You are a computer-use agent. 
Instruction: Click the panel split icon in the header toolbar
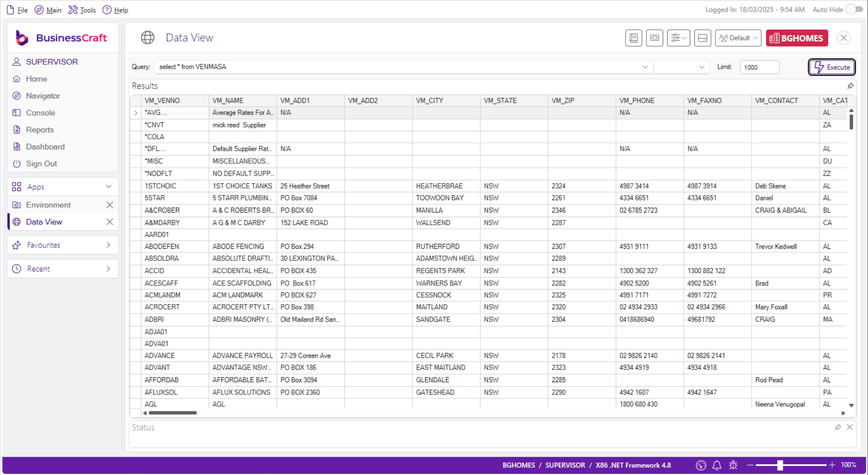(x=702, y=38)
